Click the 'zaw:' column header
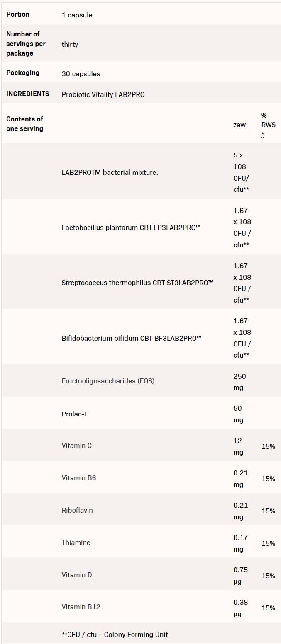This screenshot has width=281, height=644. (x=241, y=125)
